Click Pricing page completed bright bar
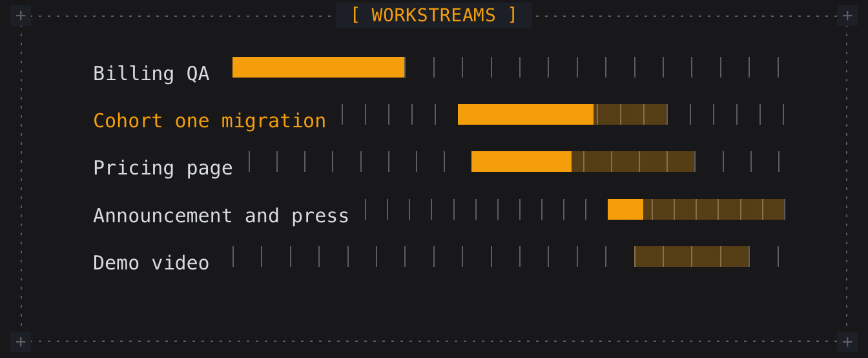Viewport: 868px width, 358px height. (521, 162)
